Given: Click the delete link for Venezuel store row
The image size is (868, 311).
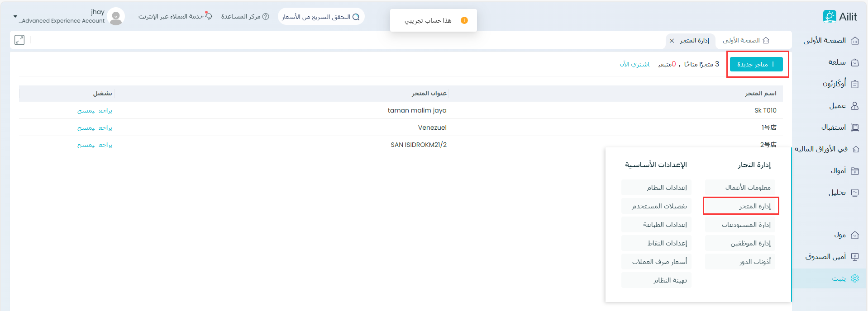Looking at the screenshot, I should point(86,128).
